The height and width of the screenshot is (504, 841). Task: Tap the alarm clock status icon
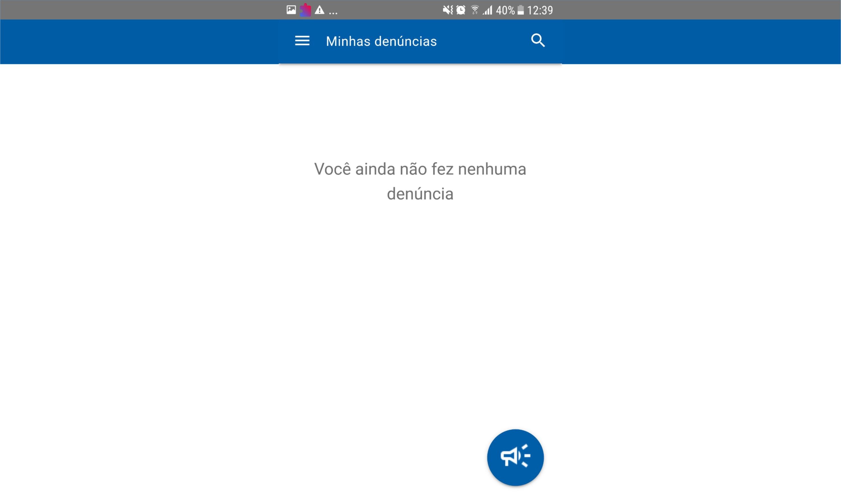(x=461, y=10)
